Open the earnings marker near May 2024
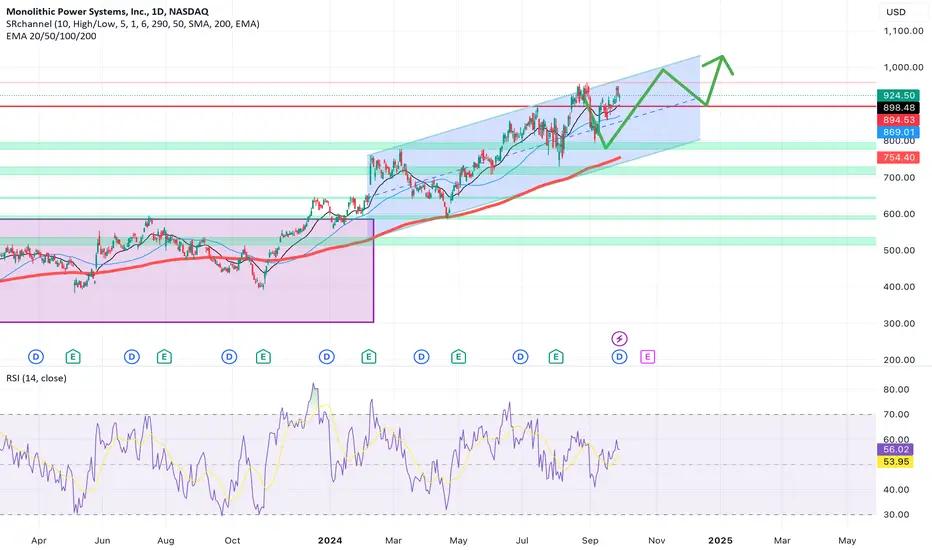932x550 pixels. pos(458,357)
